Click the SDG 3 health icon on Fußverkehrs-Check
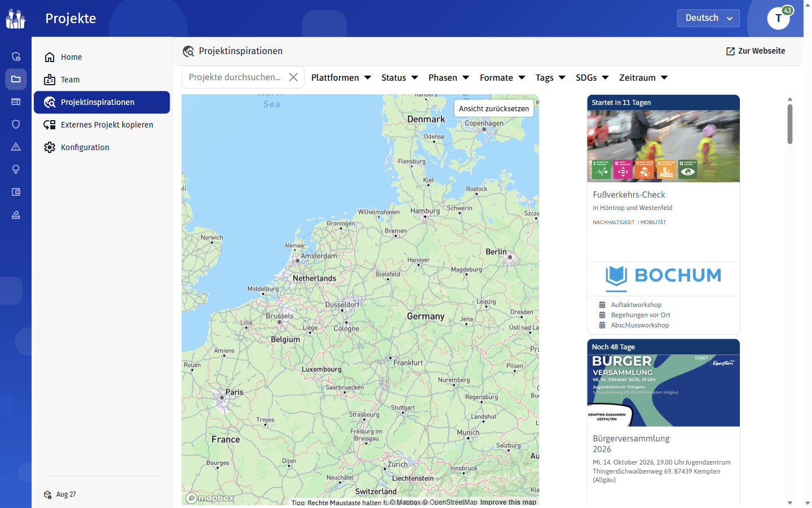 tap(601, 169)
